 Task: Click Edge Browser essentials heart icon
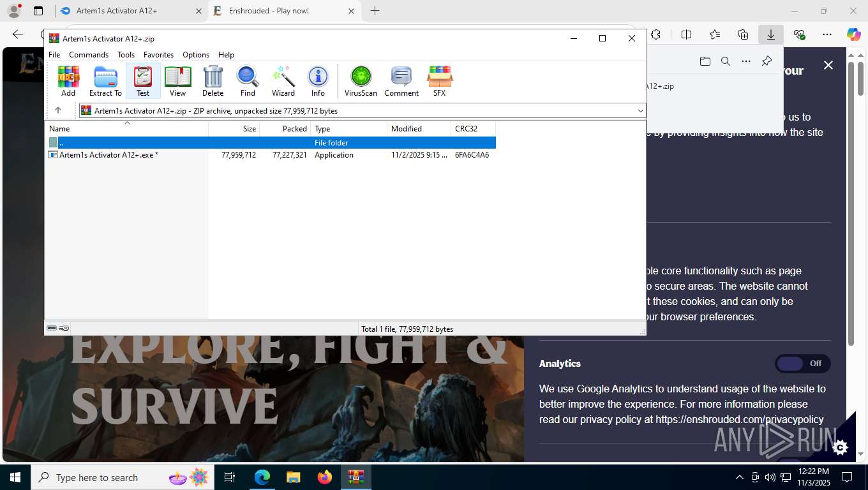click(x=799, y=34)
